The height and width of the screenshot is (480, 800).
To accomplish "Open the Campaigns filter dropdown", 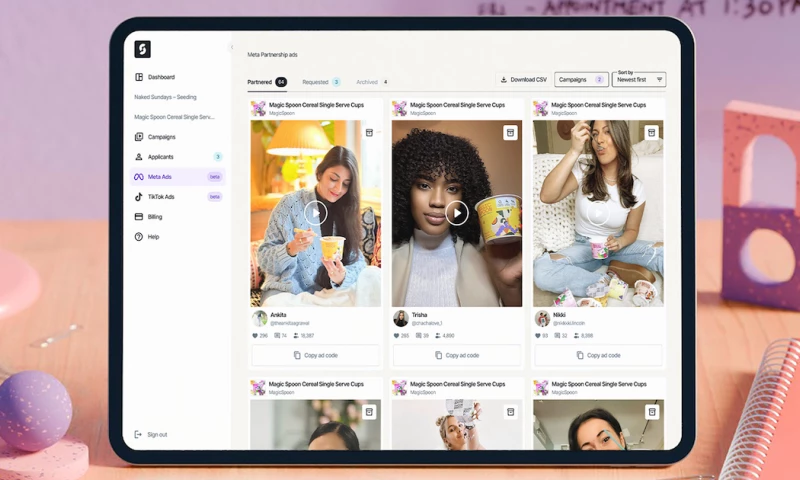I will click(x=582, y=79).
